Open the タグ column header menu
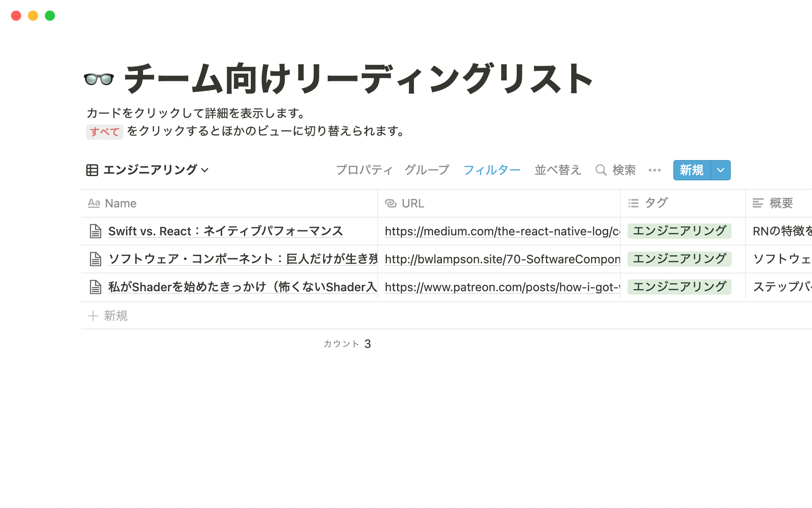 [x=656, y=204]
